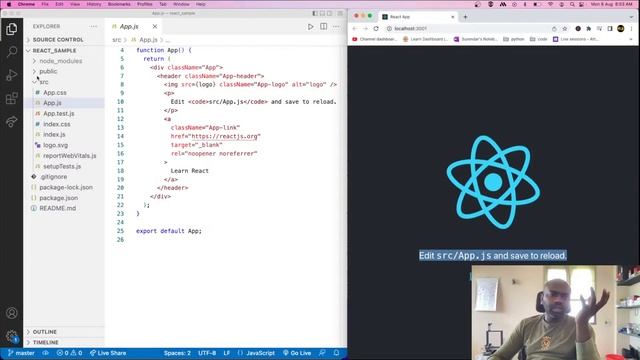This screenshot has height=360, width=640.
Task: Open the Extensions view
Action: [11, 98]
